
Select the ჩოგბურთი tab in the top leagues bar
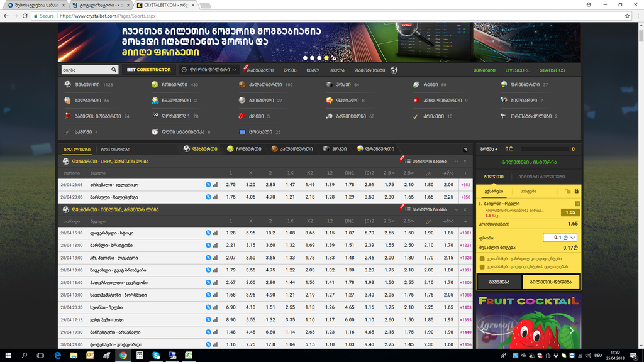click(244, 149)
